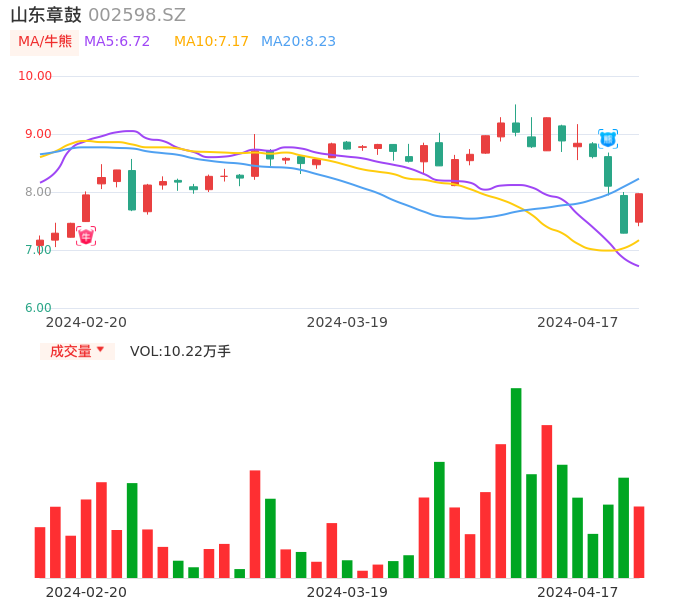The width and height of the screenshot is (686, 606).
Task: Click the VOL:10.22万手 volume readout
Action: tap(180, 351)
